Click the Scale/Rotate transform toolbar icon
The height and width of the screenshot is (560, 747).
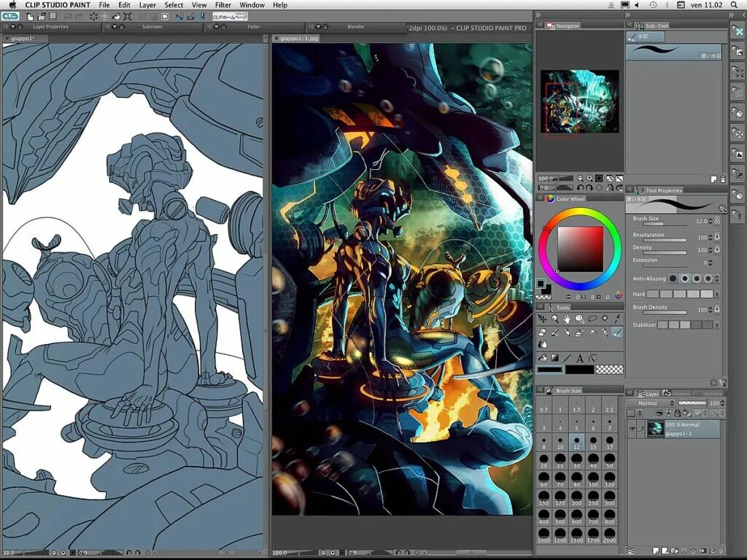(128, 16)
